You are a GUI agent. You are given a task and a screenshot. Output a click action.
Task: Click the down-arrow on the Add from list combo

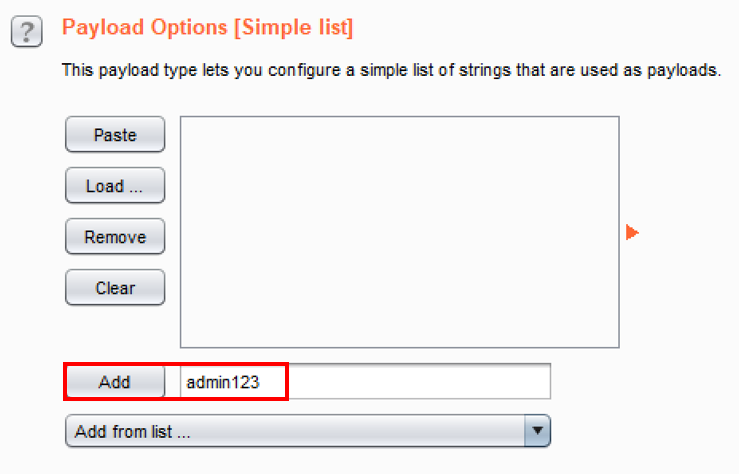pyautogui.click(x=538, y=432)
